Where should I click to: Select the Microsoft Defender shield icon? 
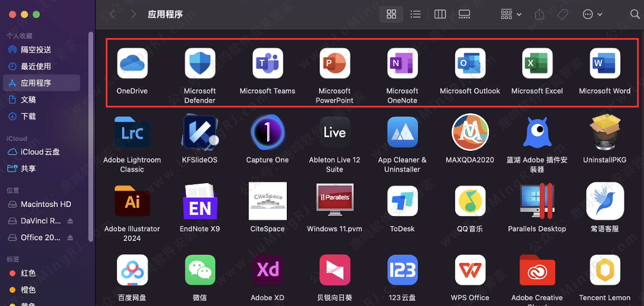[x=200, y=63]
